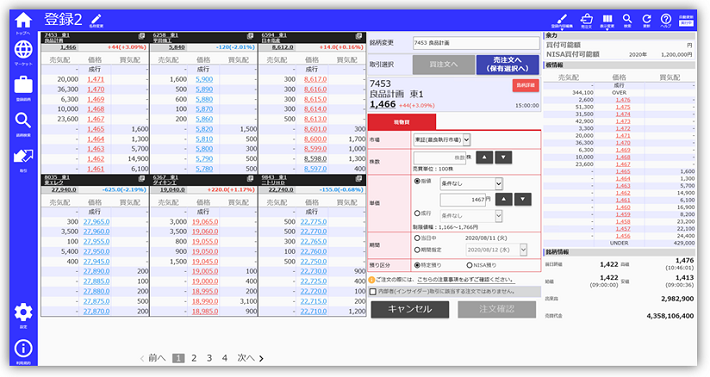The image size is (710, 377).
Task: Open the 市場 market dropdown
Action: coord(442,140)
